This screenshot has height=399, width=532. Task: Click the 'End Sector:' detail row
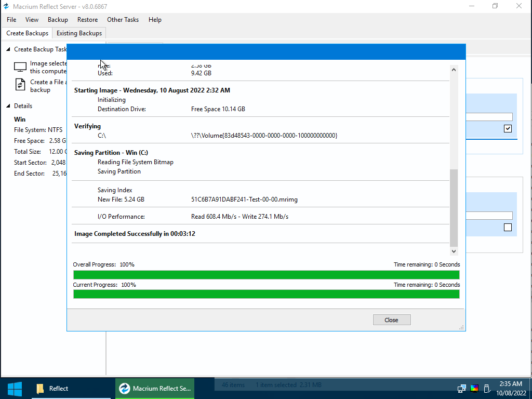click(x=40, y=174)
